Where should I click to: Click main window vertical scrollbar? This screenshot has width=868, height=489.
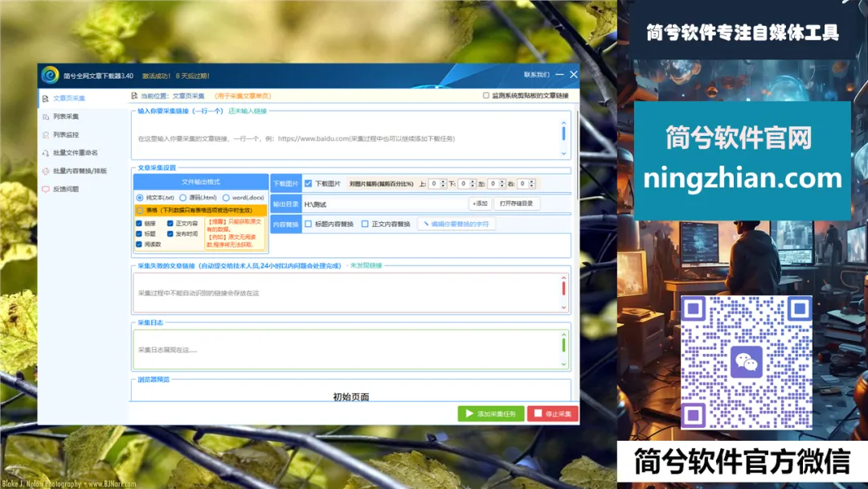click(577, 155)
